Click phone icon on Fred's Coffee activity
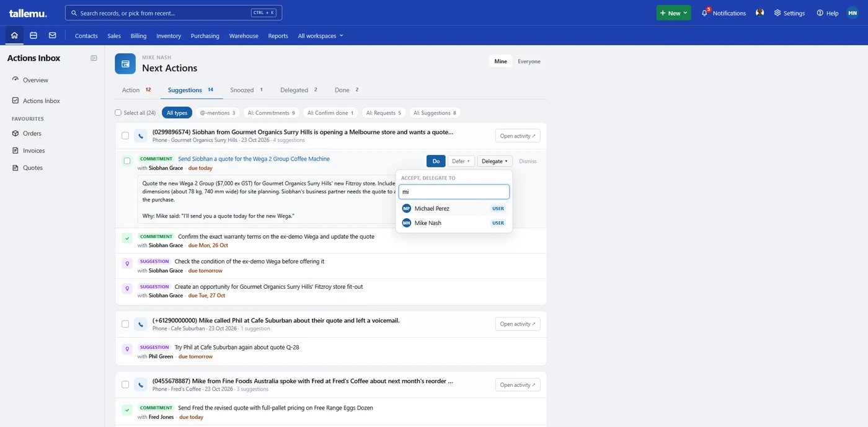The image size is (868, 427). point(141,385)
